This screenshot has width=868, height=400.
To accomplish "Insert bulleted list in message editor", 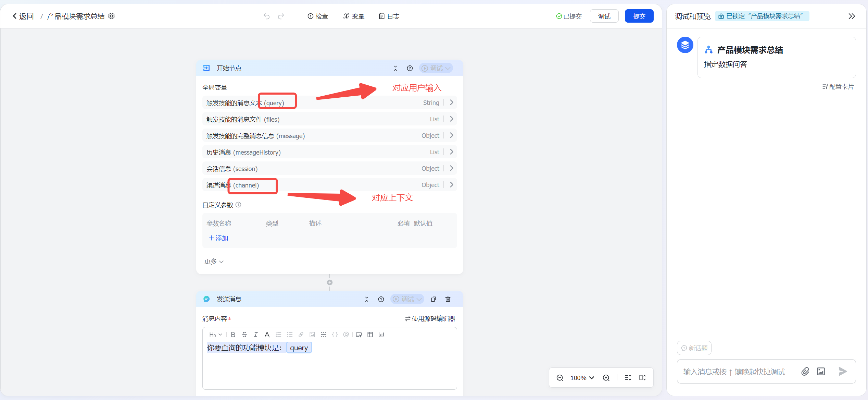I will [x=290, y=335].
